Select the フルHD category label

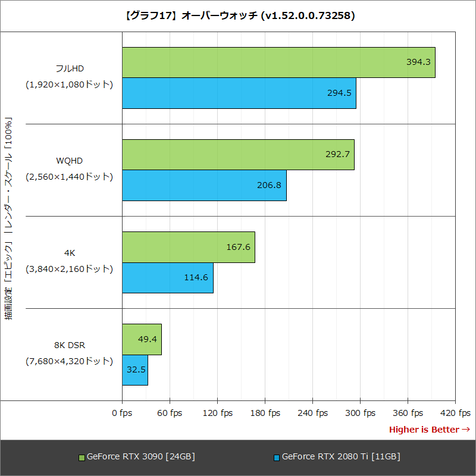pos(70,68)
